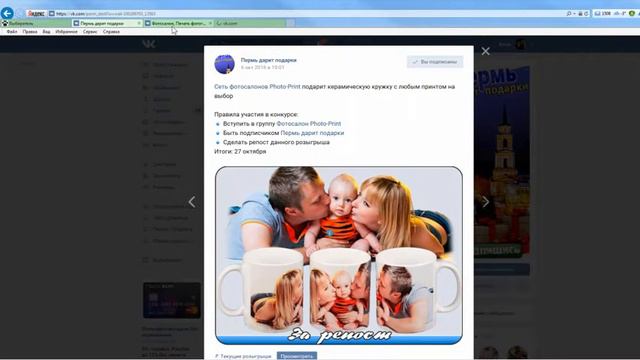Open 'Пермь дарит подарки' link in rules list
This screenshot has width=640, height=360.
pos(312,133)
